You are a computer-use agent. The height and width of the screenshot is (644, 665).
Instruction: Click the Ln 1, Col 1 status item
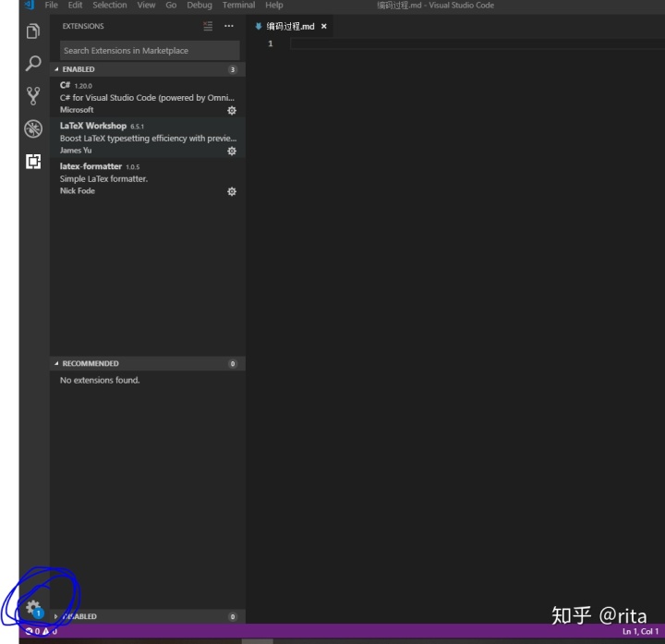[640, 631]
